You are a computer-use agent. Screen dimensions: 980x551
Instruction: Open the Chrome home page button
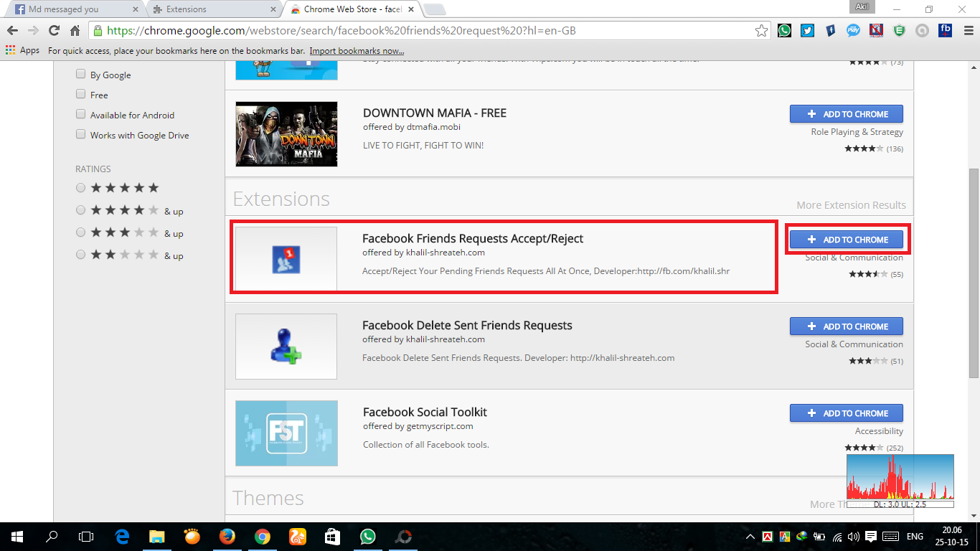click(x=75, y=31)
